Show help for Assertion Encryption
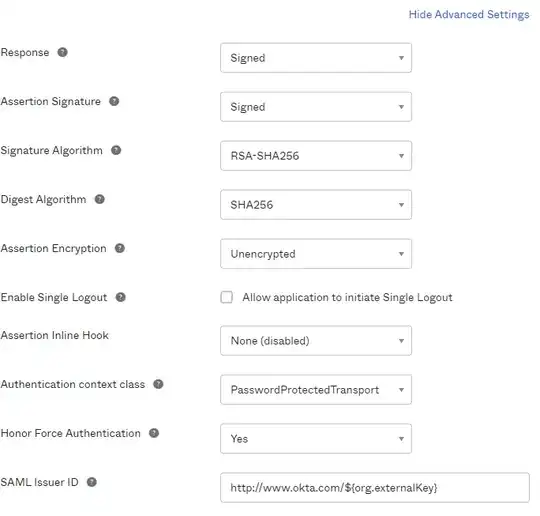This screenshot has height=516, width=540. pyautogui.click(x=120, y=248)
